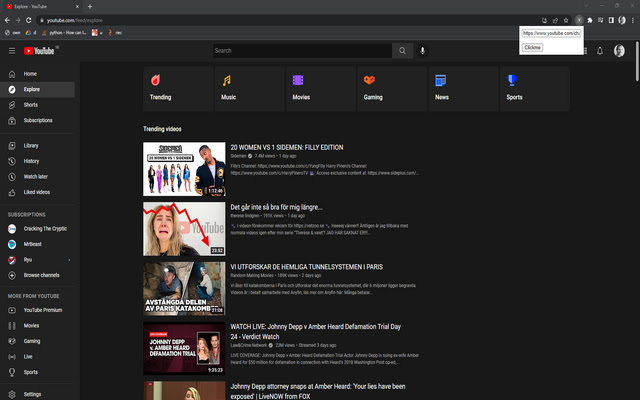Toggle the Chrome side panel icon

(x=611, y=20)
